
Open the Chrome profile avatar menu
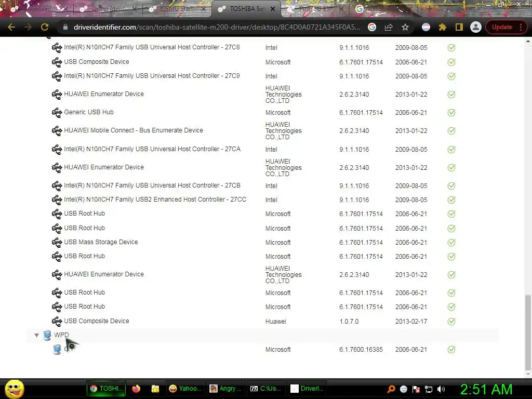476,27
